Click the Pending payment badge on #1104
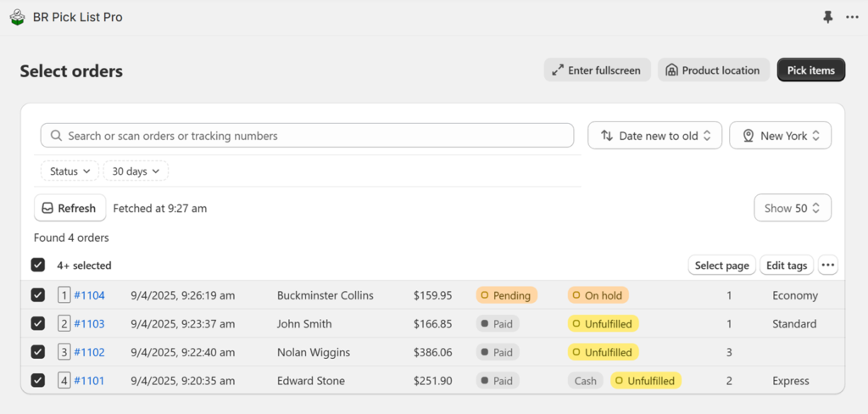Image resolution: width=868 pixels, height=414 pixels. pyautogui.click(x=507, y=295)
